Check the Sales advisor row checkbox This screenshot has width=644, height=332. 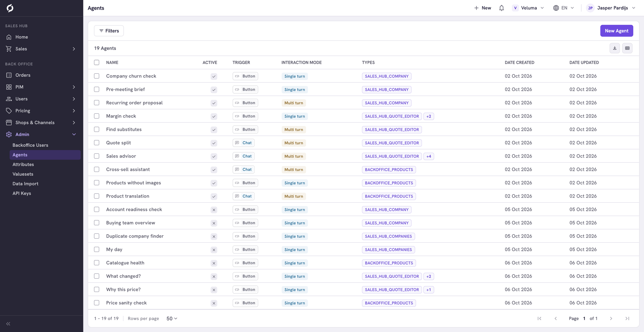[97, 156]
